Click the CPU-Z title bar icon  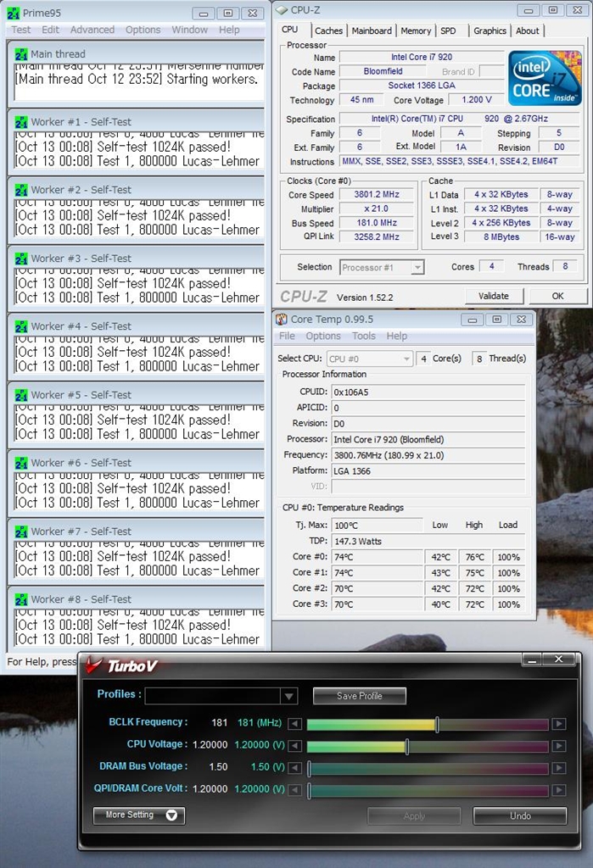click(x=282, y=10)
